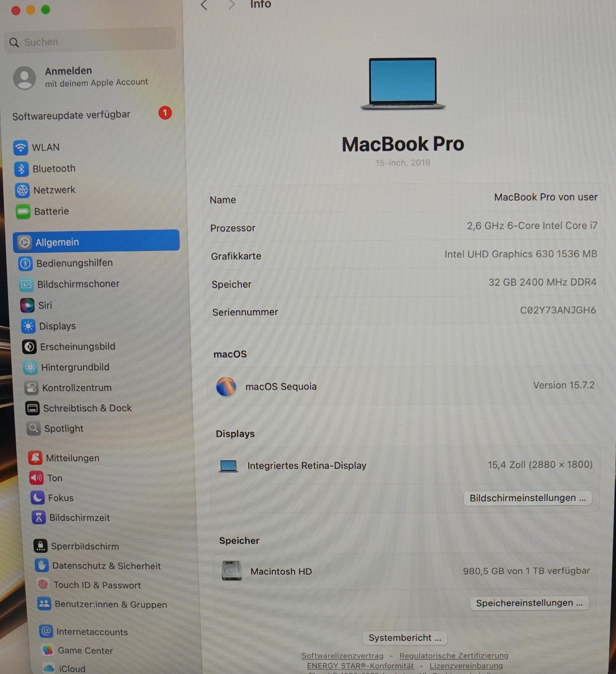
Task: Click the Seriennummer value C02Y73ANJGH6
Action: point(558,310)
